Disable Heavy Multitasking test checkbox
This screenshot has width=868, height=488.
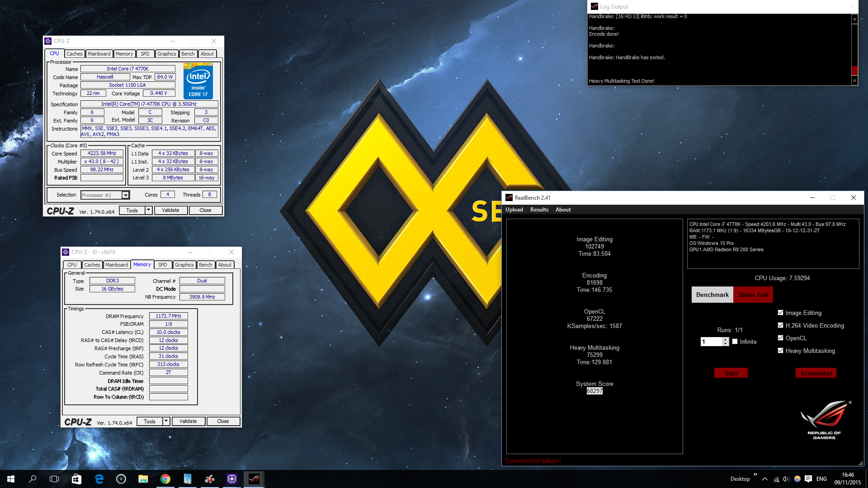click(780, 351)
